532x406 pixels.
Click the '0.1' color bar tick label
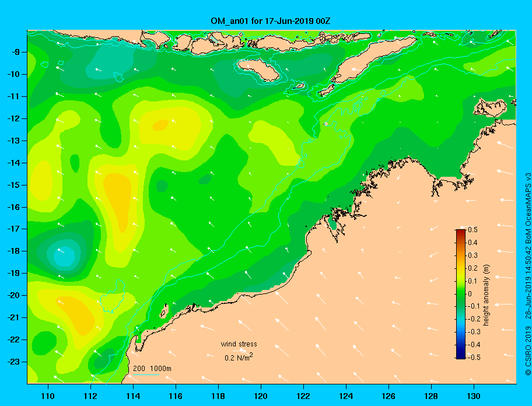[x=473, y=281]
